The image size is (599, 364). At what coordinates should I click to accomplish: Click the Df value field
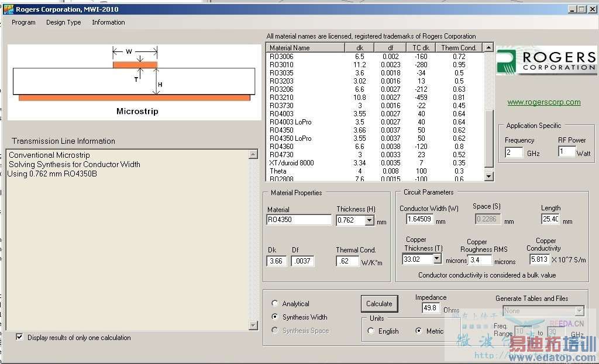click(x=302, y=261)
